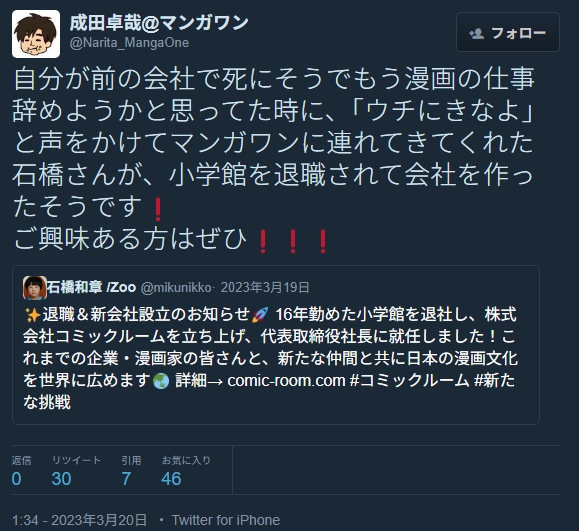Click the rocket emoji in quoted tweet
Viewport: 579px width, 531px height.
[260, 315]
